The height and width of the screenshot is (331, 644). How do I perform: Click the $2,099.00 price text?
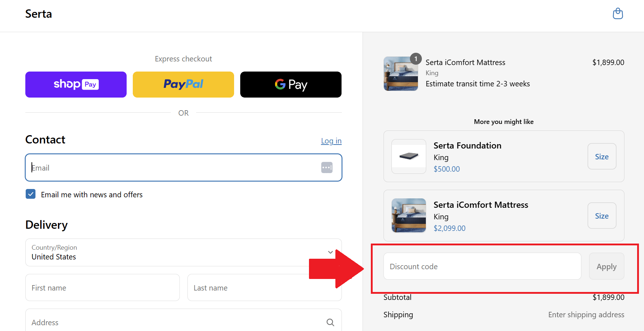[x=450, y=228]
